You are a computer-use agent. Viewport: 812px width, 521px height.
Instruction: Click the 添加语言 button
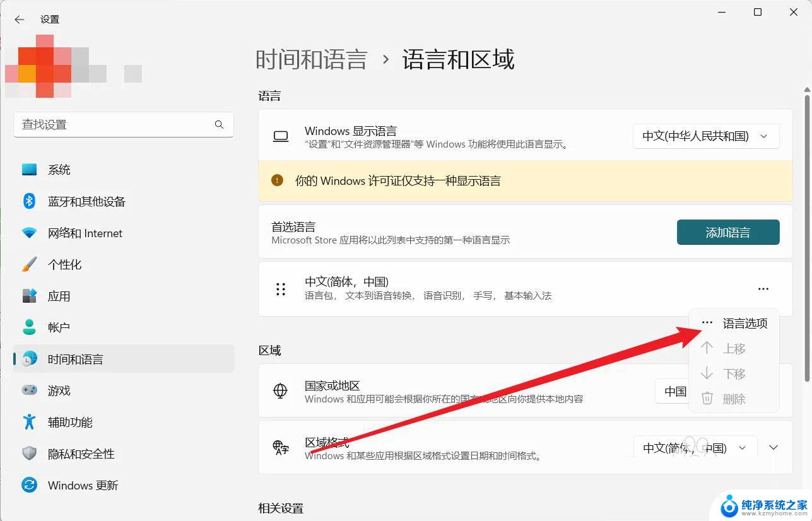(728, 232)
